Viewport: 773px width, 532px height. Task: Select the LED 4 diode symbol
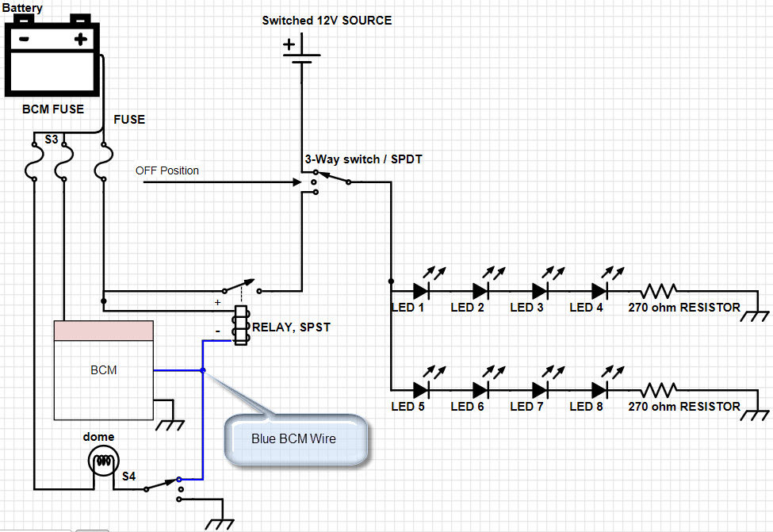point(599,290)
